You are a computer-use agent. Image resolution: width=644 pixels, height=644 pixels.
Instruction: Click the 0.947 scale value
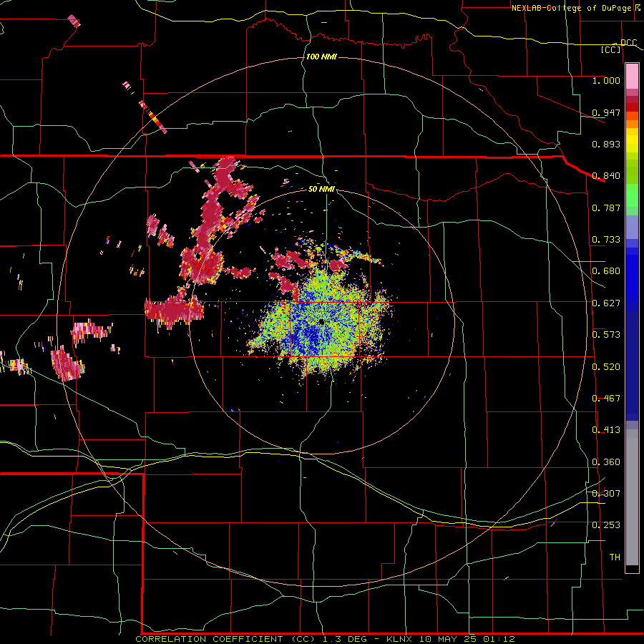pyautogui.click(x=606, y=112)
